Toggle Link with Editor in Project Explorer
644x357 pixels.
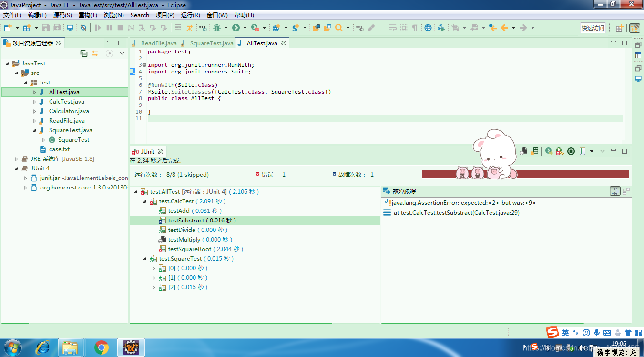pyautogui.click(x=95, y=53)
